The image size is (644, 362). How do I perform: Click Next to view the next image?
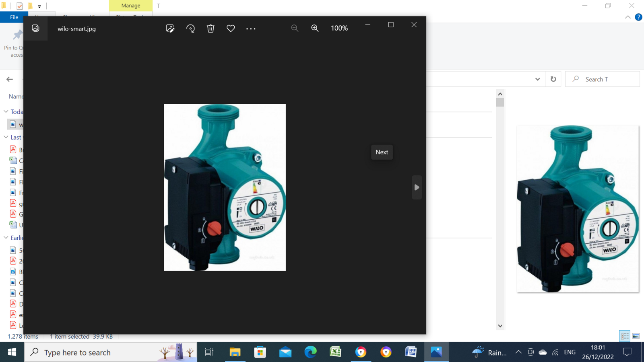click(x=381, y=152)
